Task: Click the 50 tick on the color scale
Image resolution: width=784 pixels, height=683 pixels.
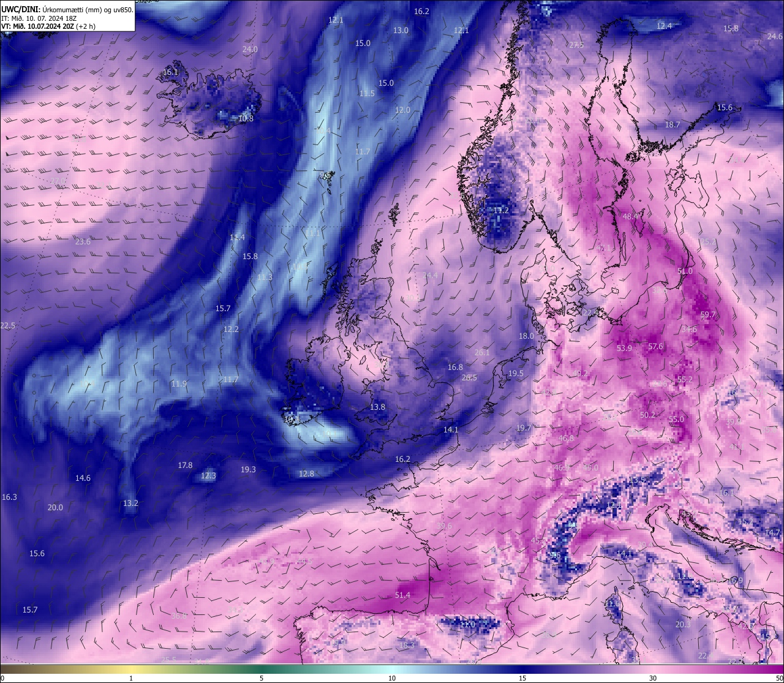Action: [x=779, y=677]
